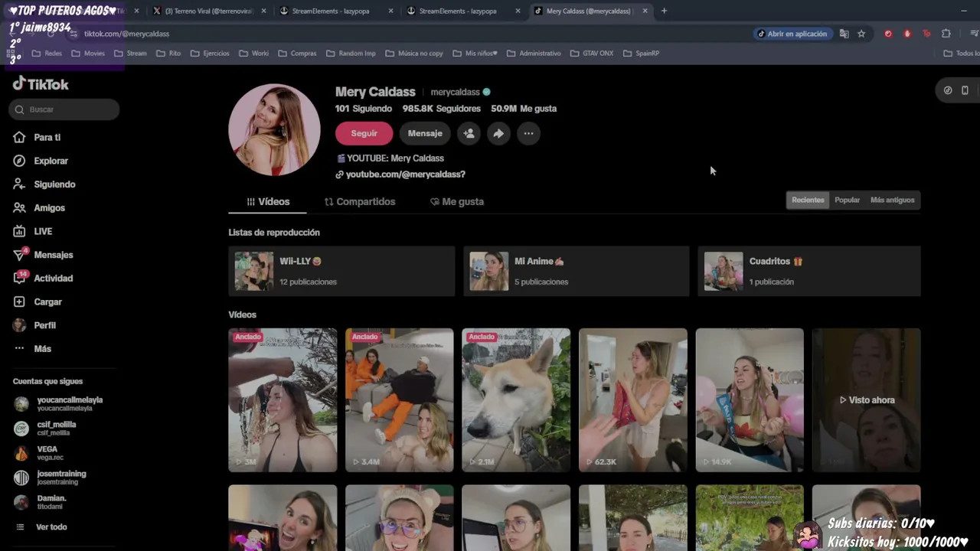Click the red circular extension icon
Image resolution: width=980 pixels, height=551 pixels.
(888, 34)
